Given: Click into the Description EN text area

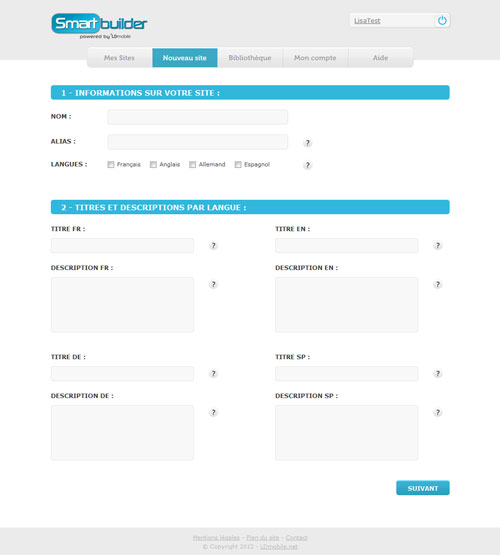Looking at the screenshot, I should 346,305.
